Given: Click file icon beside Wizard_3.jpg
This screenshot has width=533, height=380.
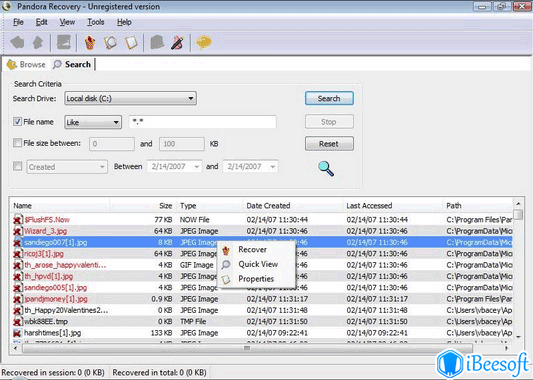Looking at the screenshot, I should click(18, 231).
